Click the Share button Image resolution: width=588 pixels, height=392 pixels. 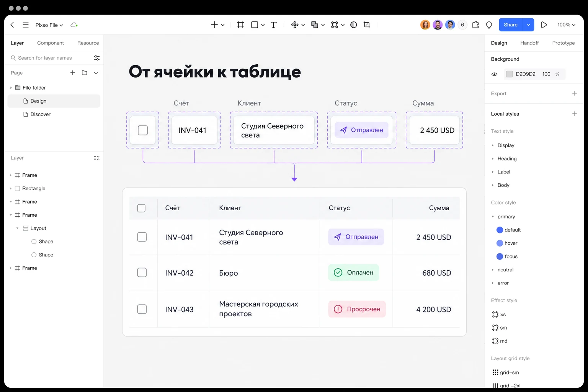pos(511,25)
